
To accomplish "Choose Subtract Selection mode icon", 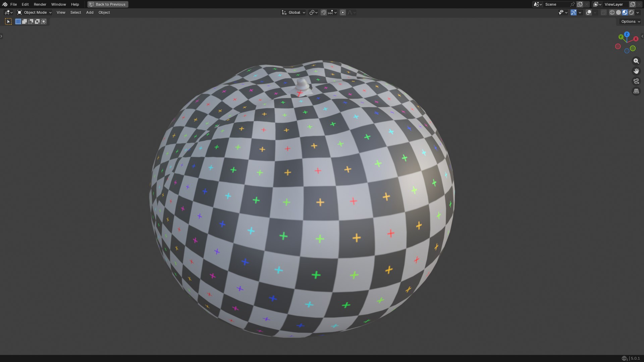I will [x=31, y=21].
